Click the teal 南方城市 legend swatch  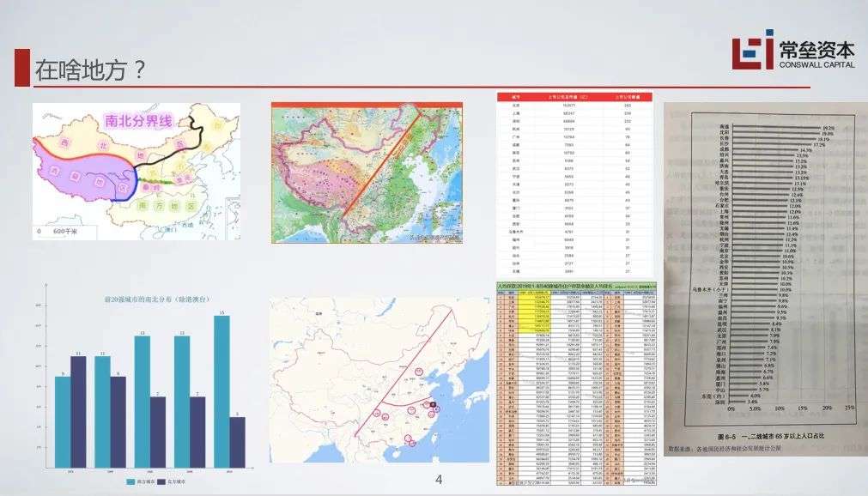click(131, 481)
